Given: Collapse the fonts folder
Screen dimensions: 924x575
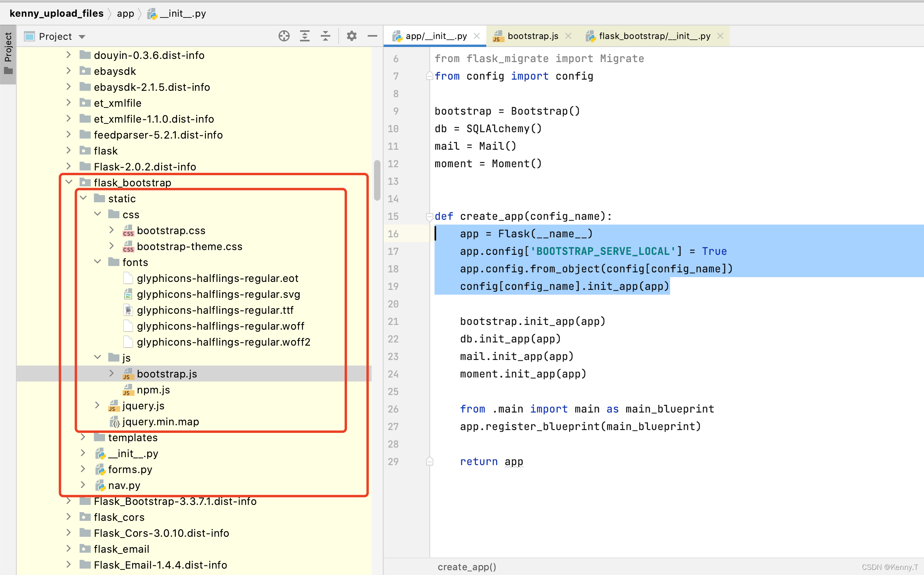Looking at the screenshot, I should pyautogui.click(x=97, y=262).
